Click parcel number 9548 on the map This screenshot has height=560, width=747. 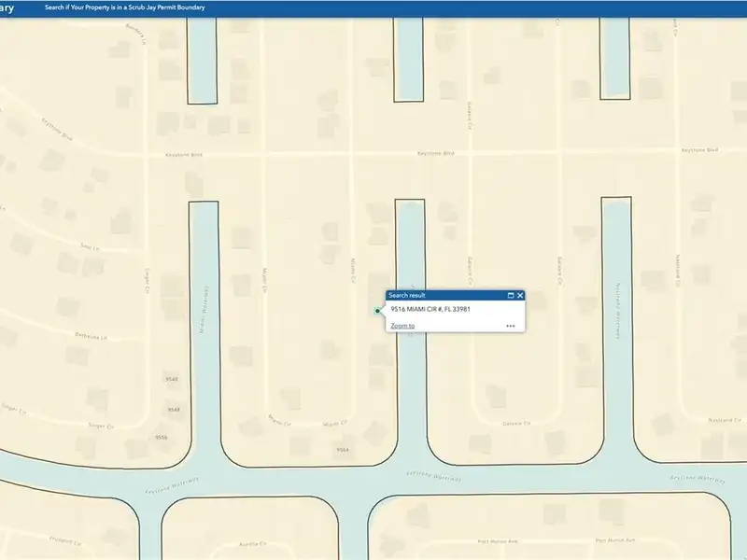(174, 410)
